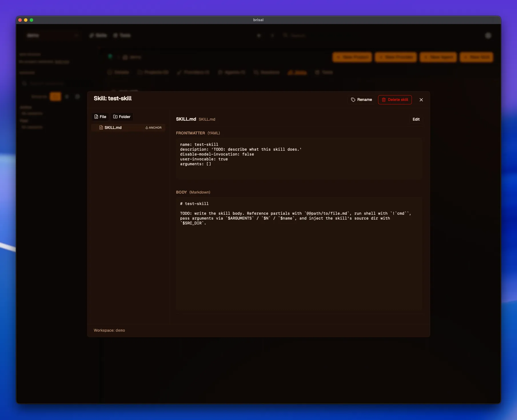
Task: Click the 'TODO: write the skill body' paragraph
Action: pyautogui.click(x=296, y=218)
